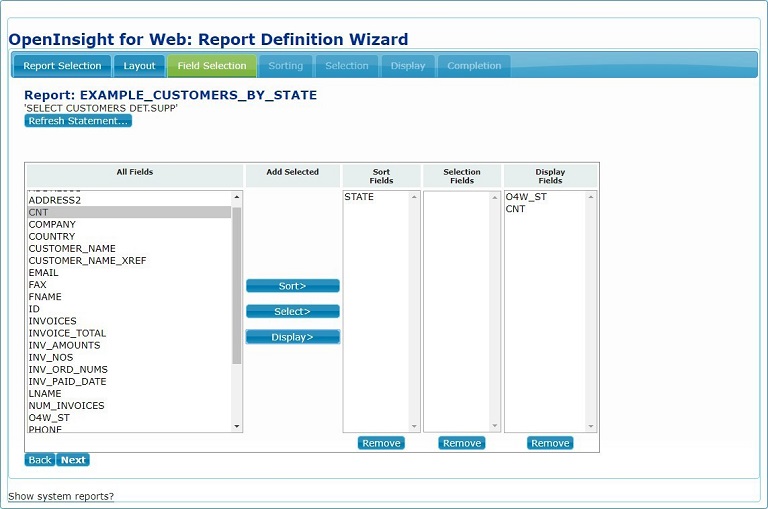Select INV_NOS field
This screenshot has width=768, height=509.
click(129, 358)
